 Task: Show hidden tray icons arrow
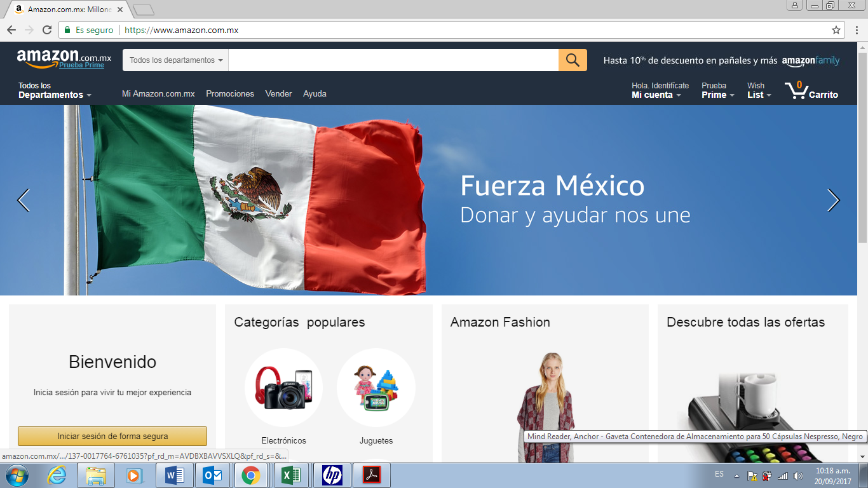[736, 475]
